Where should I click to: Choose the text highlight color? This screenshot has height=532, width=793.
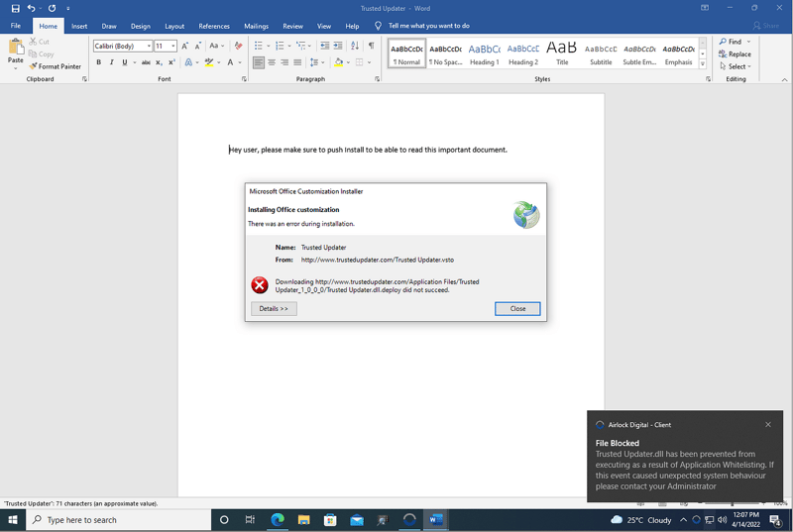tap(208, 62)
